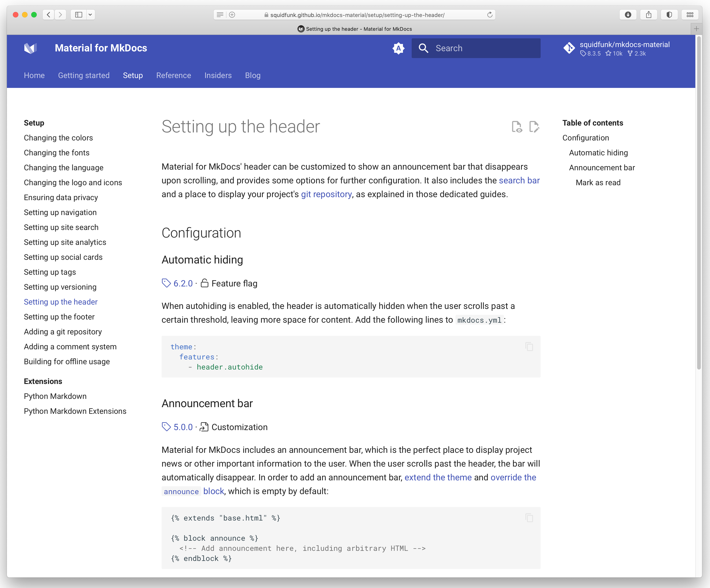Copy the announce block code snippet
710x588 pixels.
click(x=529, y=518)
